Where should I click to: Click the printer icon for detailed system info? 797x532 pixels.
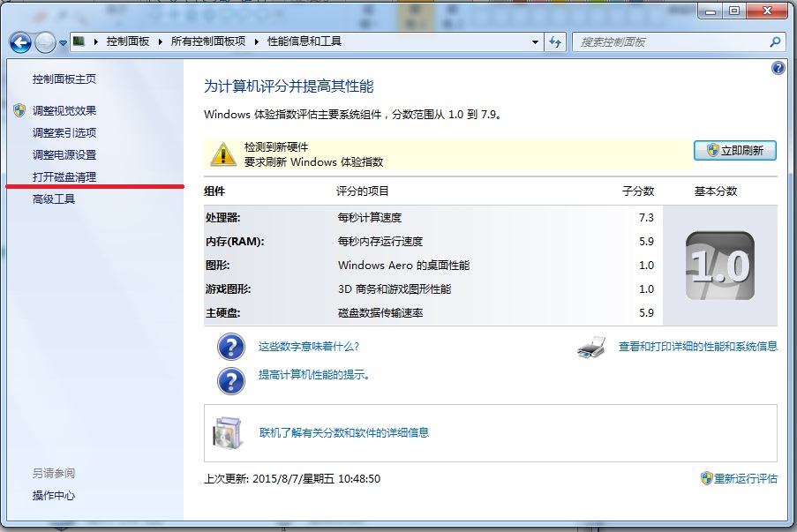coord(591,347)
